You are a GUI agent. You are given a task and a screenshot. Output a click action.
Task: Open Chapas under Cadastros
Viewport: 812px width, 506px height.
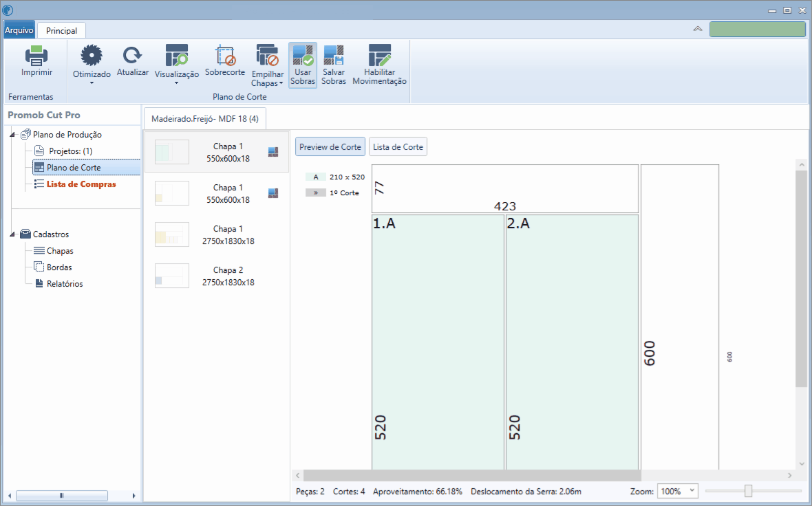tap(60, 251)
